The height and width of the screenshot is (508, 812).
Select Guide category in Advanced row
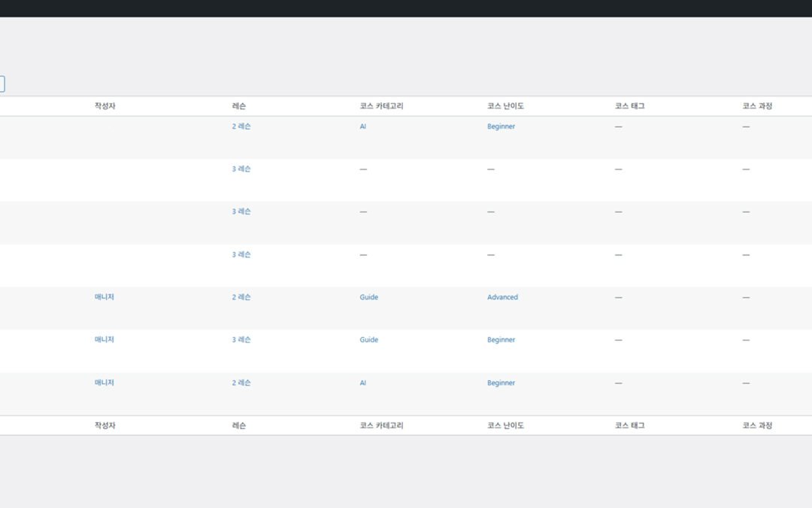(368, 297)
